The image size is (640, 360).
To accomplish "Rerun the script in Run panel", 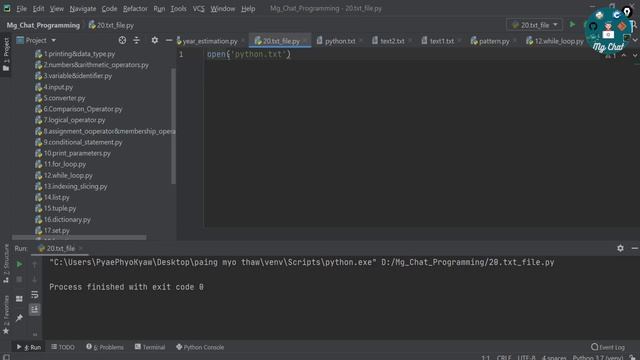I will [19, 264].
